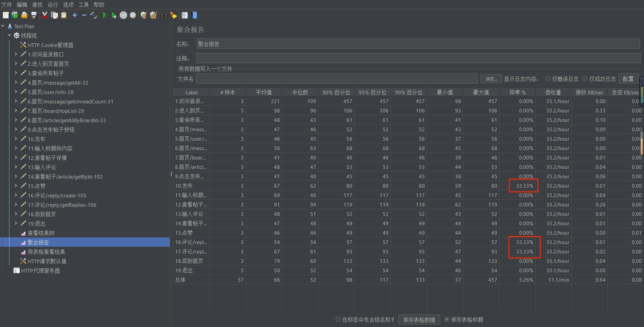Sort the table by the Label column header

pos(192,92)
